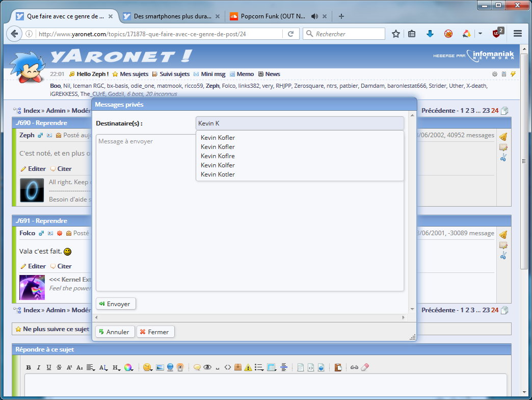Open the Firefox hamburger menu

pyautogui.click(x=518, y=34)
